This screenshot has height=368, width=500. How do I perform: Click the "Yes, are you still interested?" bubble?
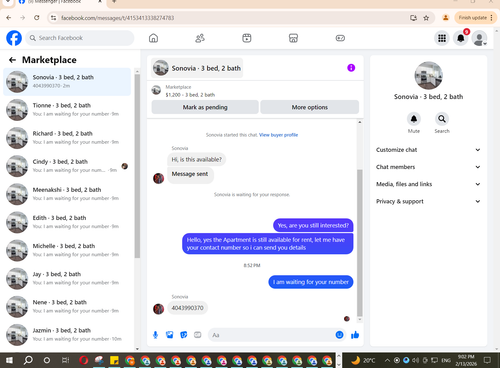(313, 226)
